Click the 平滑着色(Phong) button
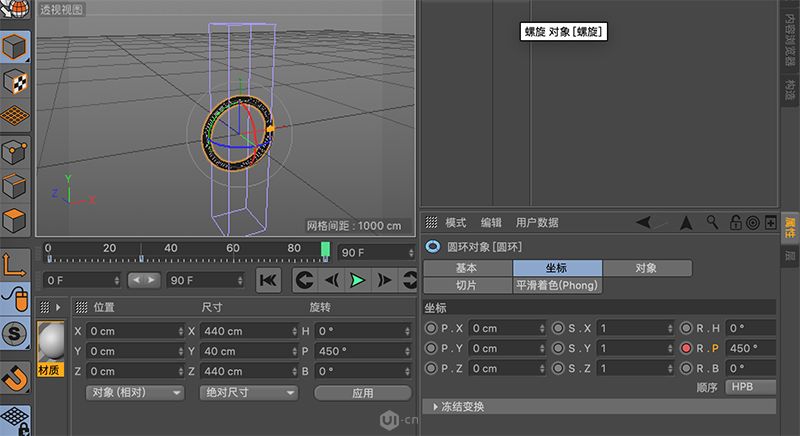 [x=558, y=286]
